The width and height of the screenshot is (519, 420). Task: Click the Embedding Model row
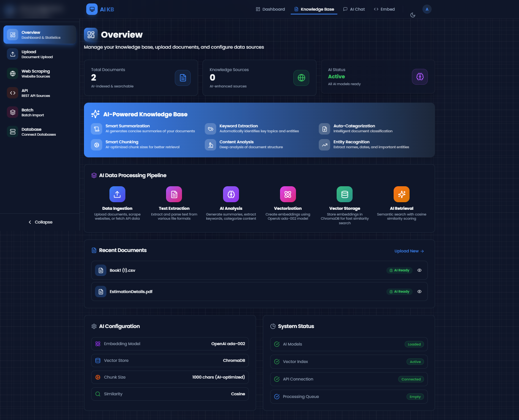point(170,344)
